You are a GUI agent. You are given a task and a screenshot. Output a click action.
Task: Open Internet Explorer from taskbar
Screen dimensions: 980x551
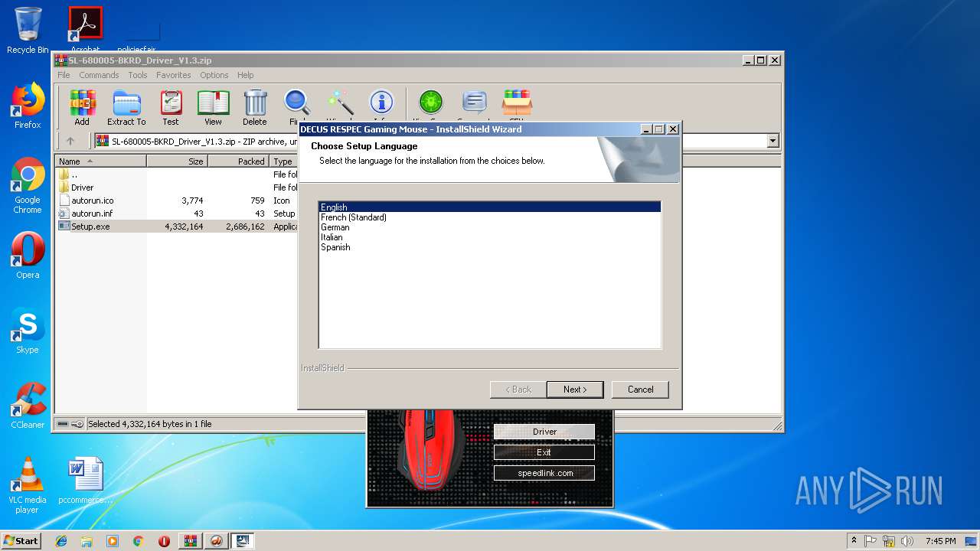[61, 541]
